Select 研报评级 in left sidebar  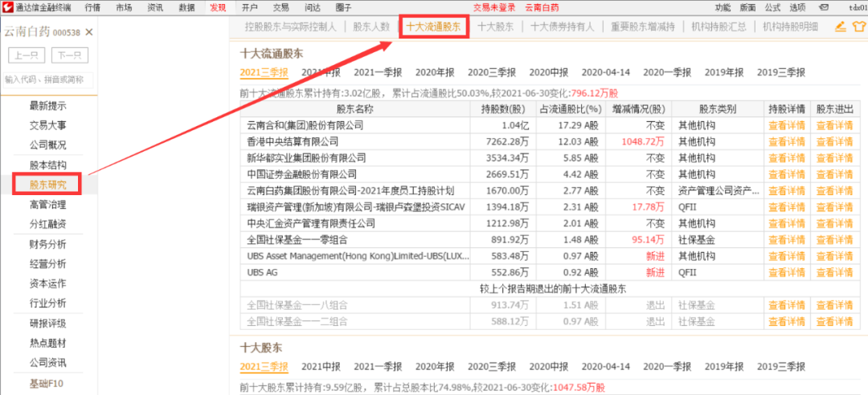[x=48, y=323]
